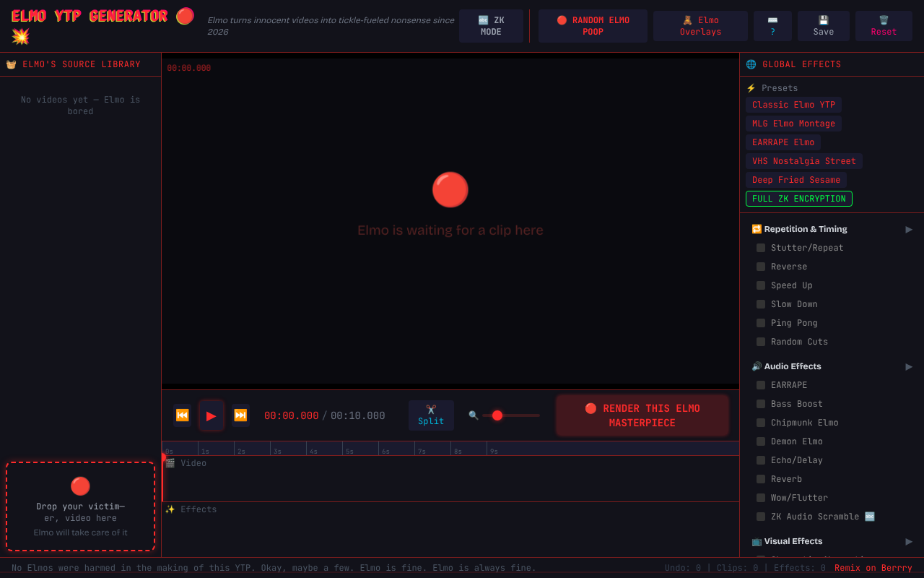Viewport: 924px width, 578px height.
Task: Check the Wow/Flutter effect
Action: 761,498
